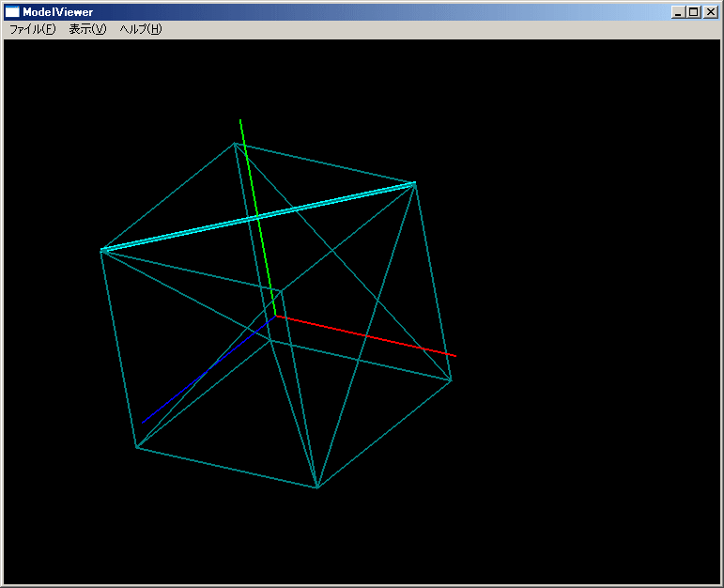Click the green Y axis line
724x588 pixels.
point(257,217)
